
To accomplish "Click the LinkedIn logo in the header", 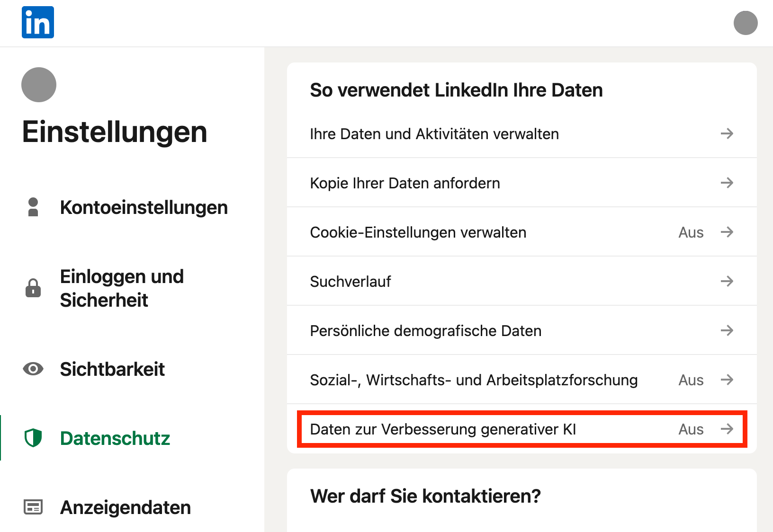I will (37, 22).
